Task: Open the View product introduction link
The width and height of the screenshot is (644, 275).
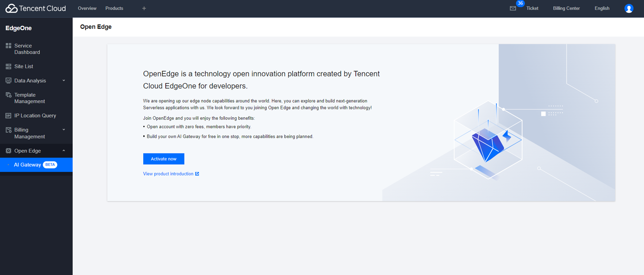Action: pos(168,174)
